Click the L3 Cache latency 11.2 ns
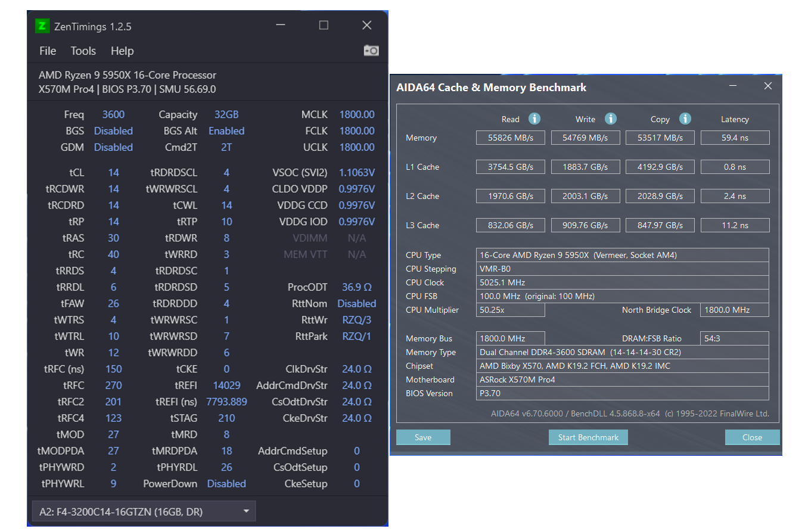 pyautogui.click(x=735, y=225)
